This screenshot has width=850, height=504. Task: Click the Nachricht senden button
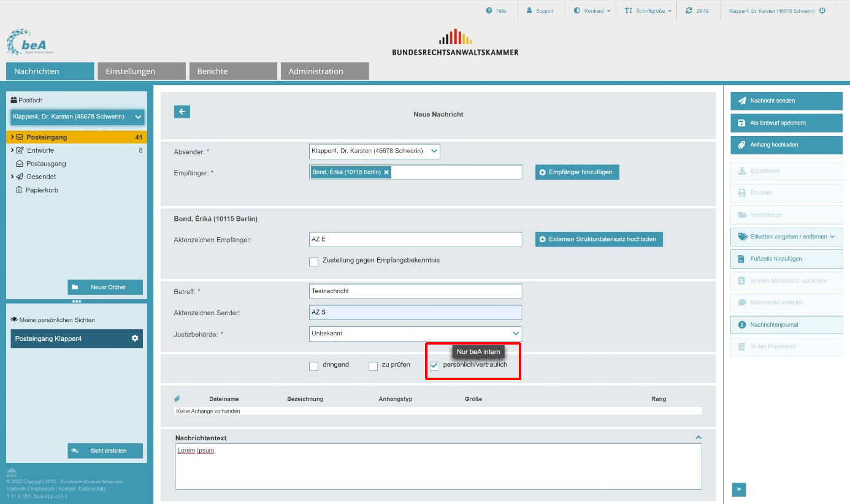[786, 101]
